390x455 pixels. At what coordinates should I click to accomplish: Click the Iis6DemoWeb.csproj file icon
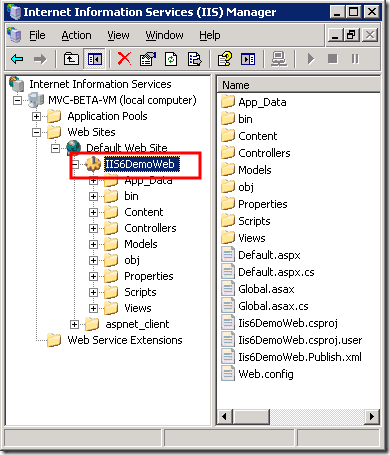click(x=228, y=322)
